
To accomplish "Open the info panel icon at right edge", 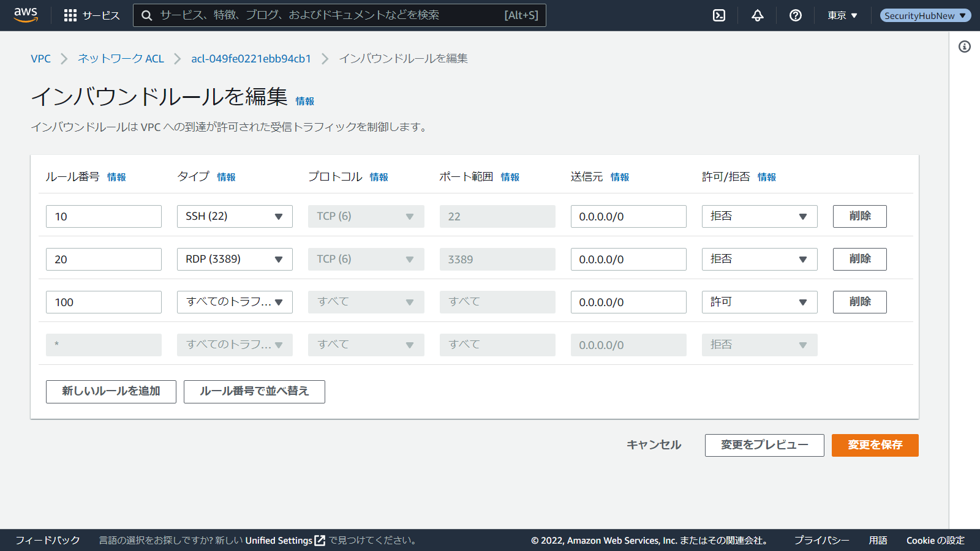I will (x=965, y=47).
